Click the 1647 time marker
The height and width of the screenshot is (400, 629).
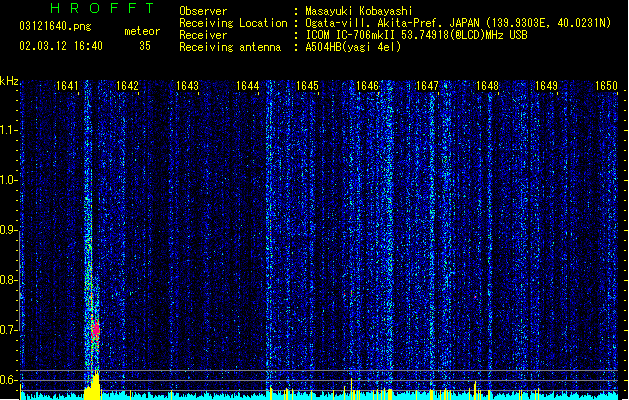click(427, 86)
